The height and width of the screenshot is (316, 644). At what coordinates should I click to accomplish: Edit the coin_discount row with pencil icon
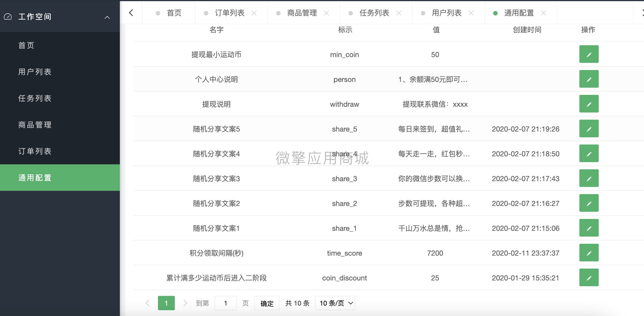589,277
